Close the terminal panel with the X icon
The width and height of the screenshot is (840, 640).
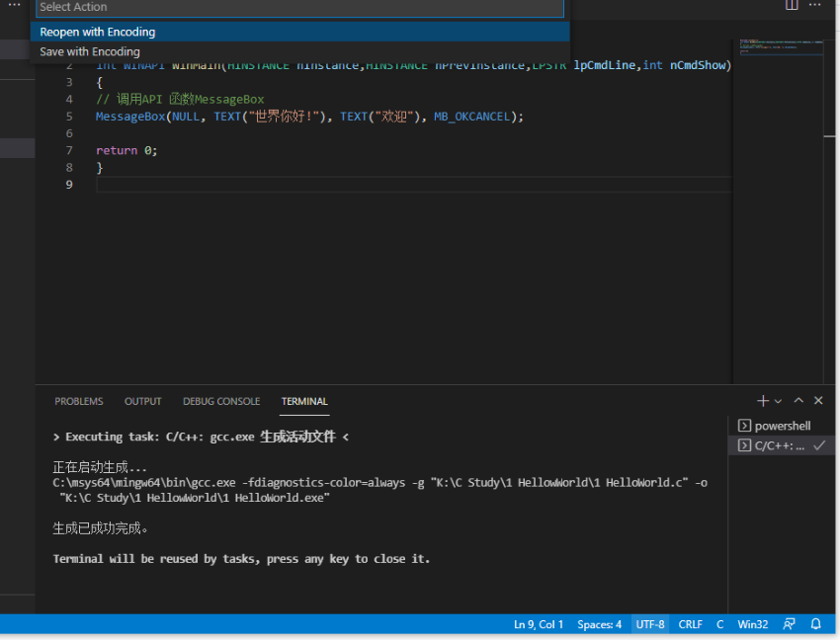pyautogui.click(x=817, y=400)
